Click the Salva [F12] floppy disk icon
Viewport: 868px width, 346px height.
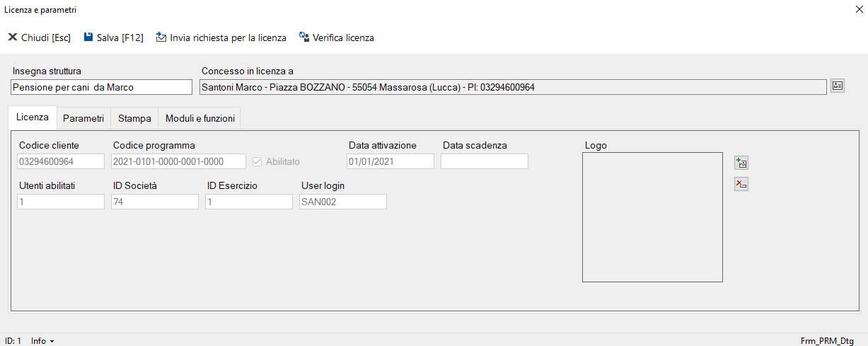coord(88,38)
